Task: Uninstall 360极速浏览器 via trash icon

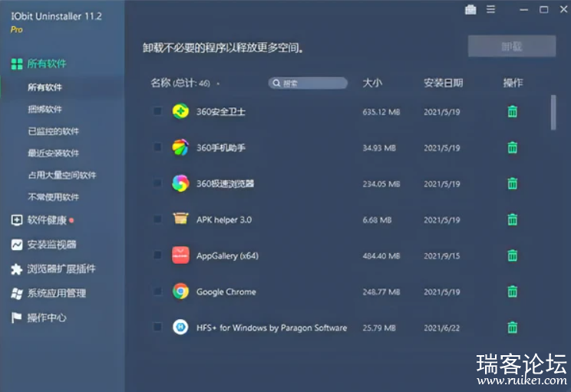Action: [513, 184]
